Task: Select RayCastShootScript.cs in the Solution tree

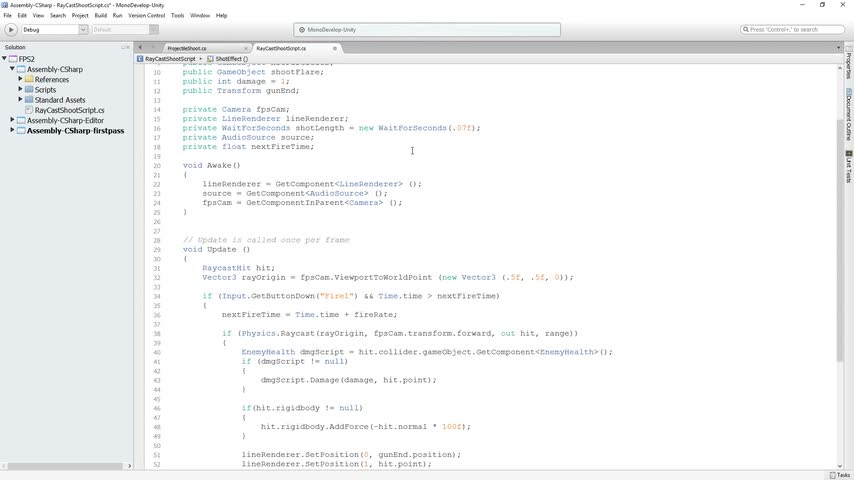Action: 69,110
